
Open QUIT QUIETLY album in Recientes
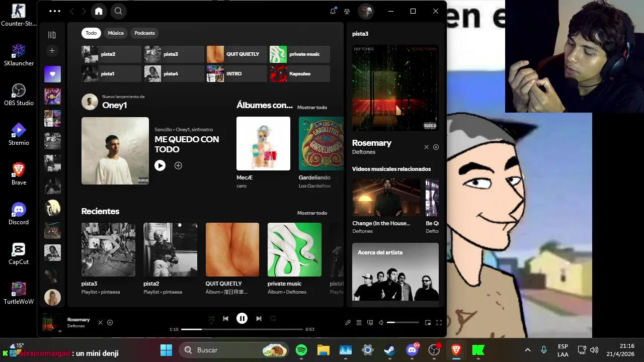(232, 259)
